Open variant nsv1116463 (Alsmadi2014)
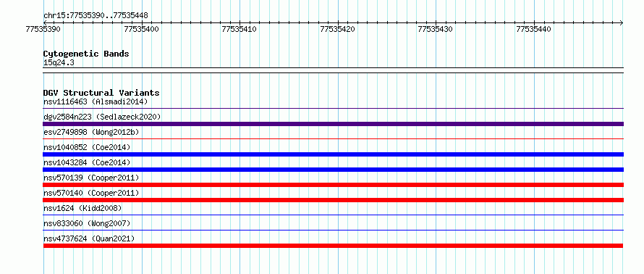Image resolution: width=644 pixels, height=274 pixels. tap(96, 101)
